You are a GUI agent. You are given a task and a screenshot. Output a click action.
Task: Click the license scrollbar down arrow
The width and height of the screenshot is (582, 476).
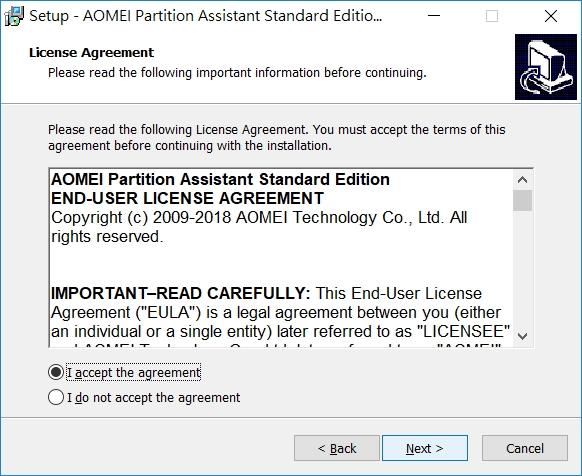[523, 336]
